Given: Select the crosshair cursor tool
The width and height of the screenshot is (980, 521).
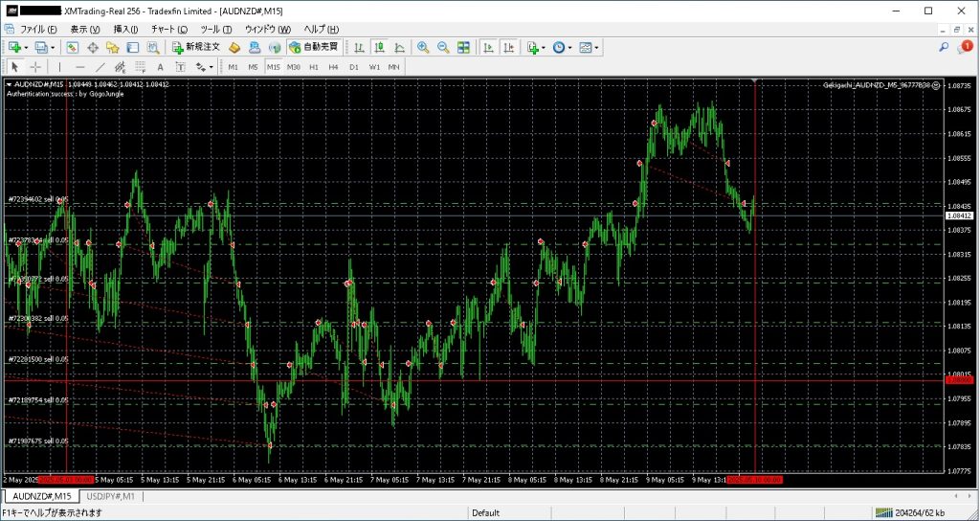Looking at the screenshot, I should (x=35, y=67).
